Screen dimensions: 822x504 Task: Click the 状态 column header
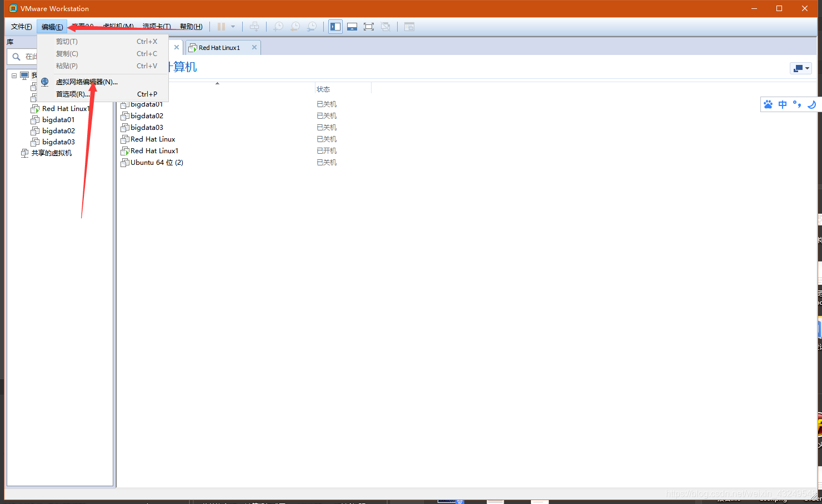(323, 89)
